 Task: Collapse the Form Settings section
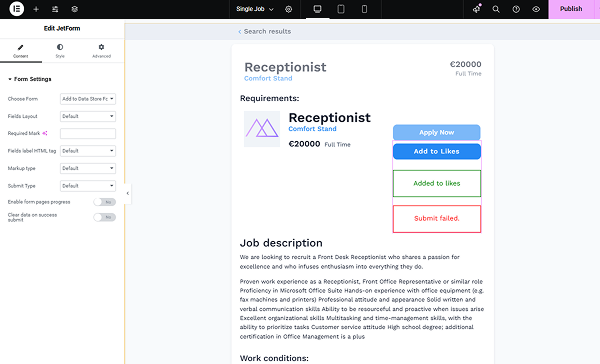click(29, 79)
